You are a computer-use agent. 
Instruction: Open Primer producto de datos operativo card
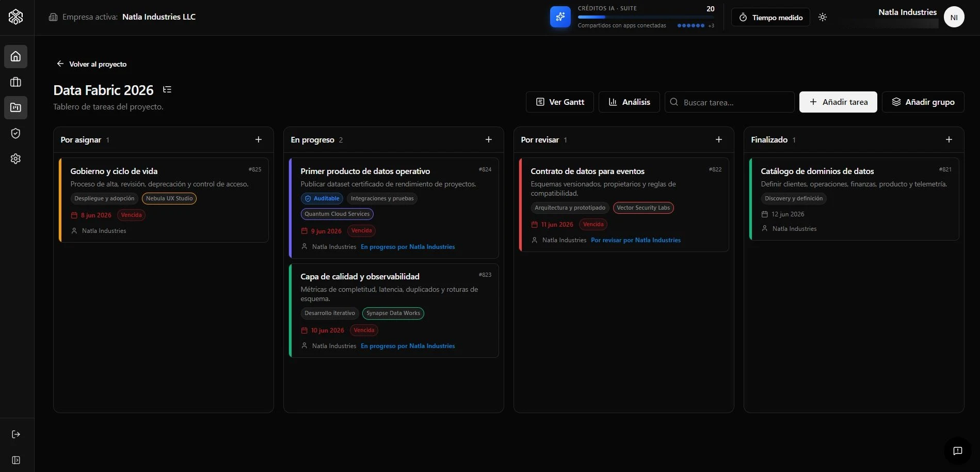(x=394, y=208)
